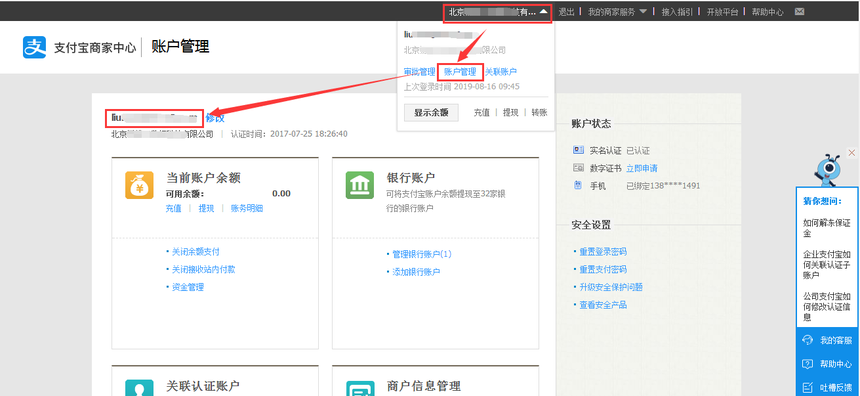Click 上次登录时间 2019-08-16 09:45 text
Image resolution: width=860 pixels, height=396 pixels.
click(x=462, y=87)
